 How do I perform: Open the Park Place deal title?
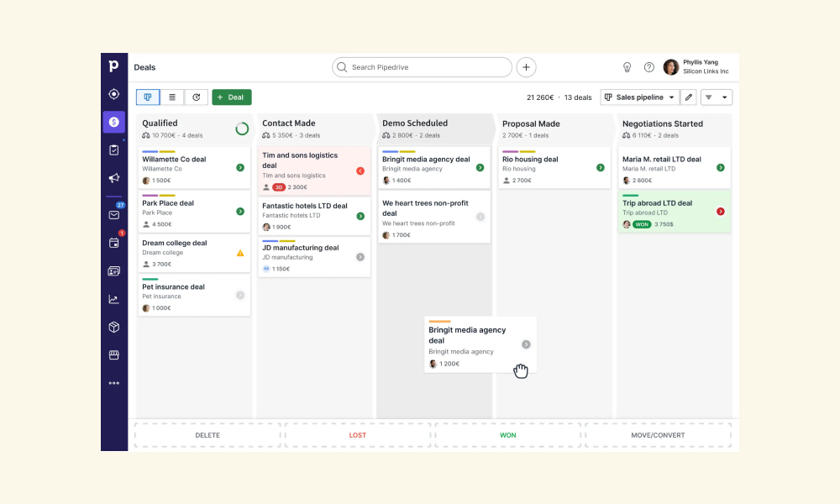coord(168,203)
